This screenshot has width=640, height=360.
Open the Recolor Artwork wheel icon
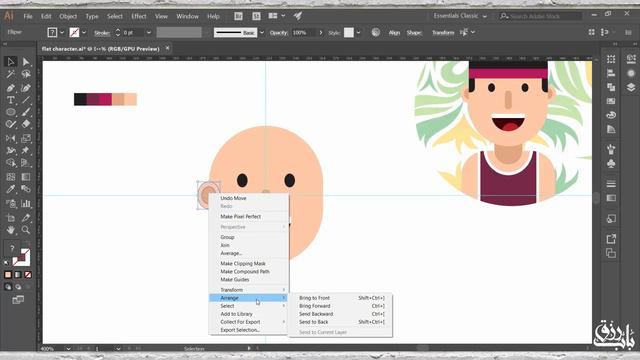(x=376, y=32)
